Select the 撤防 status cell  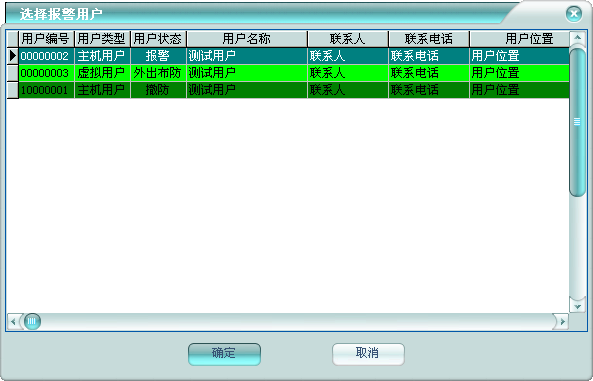158,90
